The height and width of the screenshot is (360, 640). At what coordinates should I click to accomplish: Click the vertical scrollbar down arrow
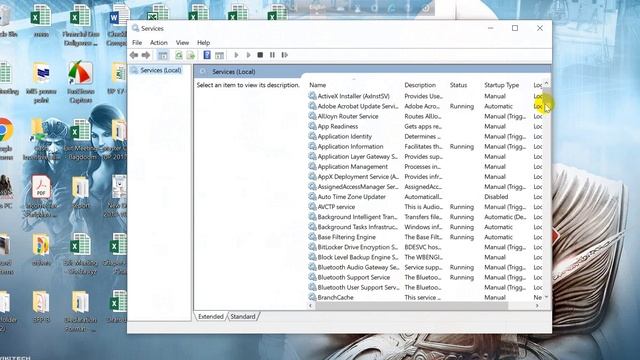(547, 297)
